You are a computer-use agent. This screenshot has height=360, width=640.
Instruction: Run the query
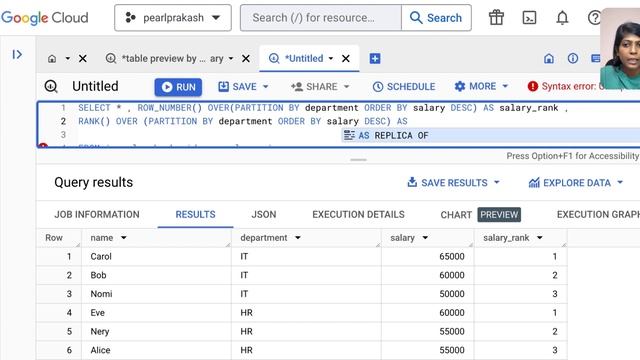coord(178,87)
